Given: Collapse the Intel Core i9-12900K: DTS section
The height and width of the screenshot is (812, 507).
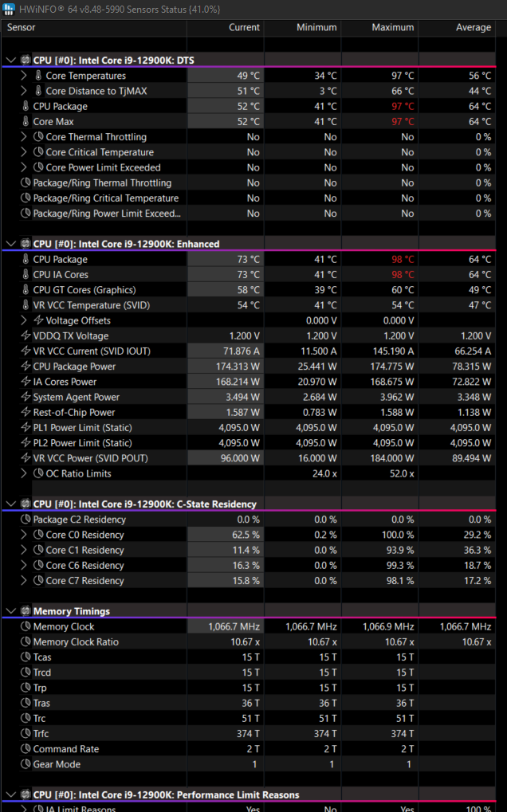Looking at the screenshot, I should click(x=10, y=60).
